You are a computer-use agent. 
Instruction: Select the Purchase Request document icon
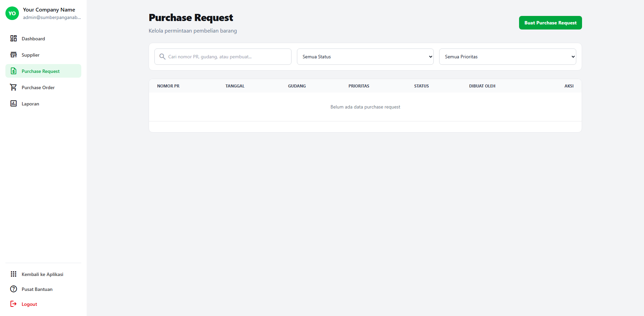point(14,71)
